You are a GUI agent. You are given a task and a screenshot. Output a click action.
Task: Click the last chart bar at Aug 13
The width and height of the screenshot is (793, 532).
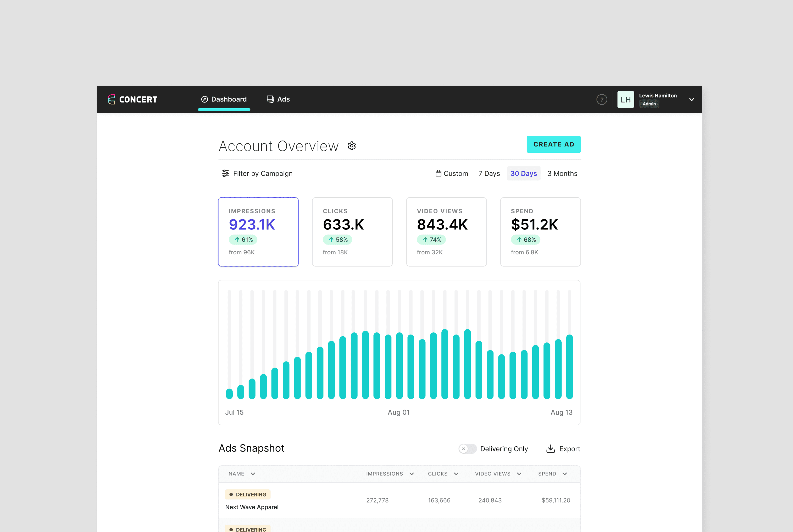[569, 367]
